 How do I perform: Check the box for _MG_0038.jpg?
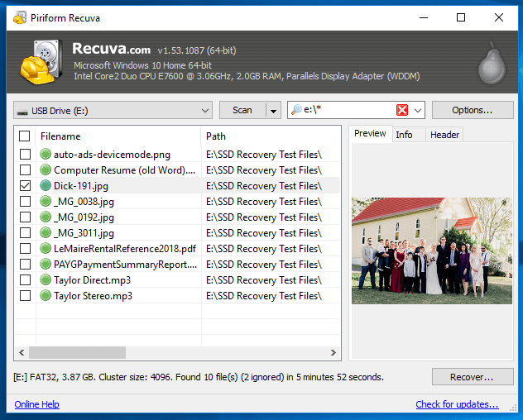(x=25, y=201)
